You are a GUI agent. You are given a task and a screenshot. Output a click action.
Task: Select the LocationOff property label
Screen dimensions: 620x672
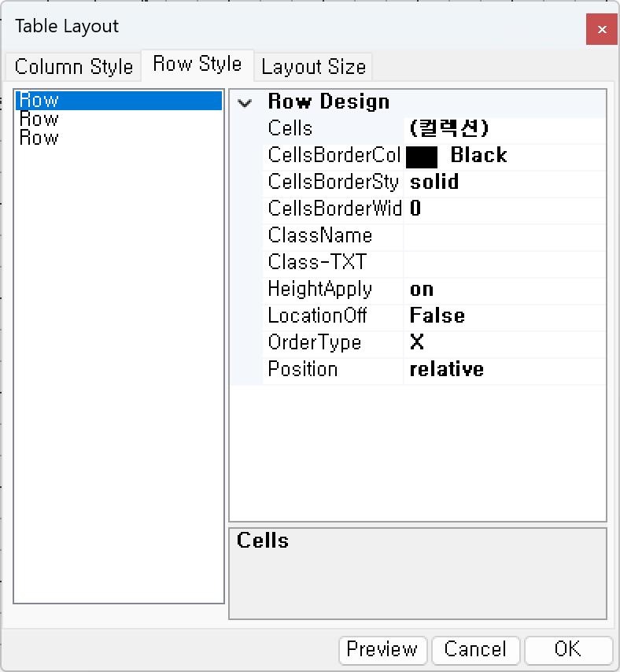[317, 316]
